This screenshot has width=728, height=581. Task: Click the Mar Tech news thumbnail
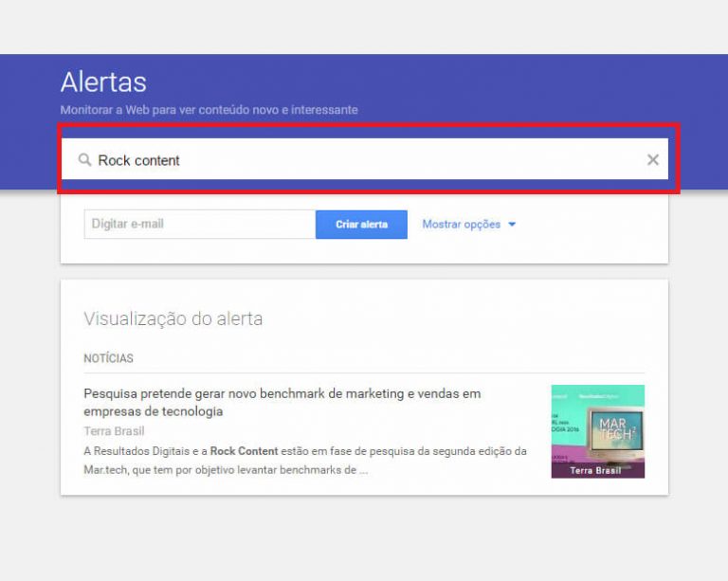(x=597, y=431)
